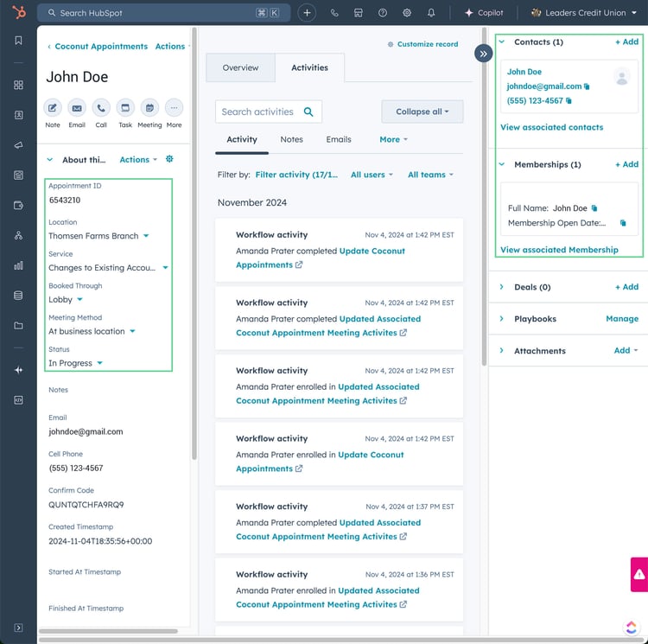
Task: Collapse the Memberships (1) section
Action: [x=502, y=164]
